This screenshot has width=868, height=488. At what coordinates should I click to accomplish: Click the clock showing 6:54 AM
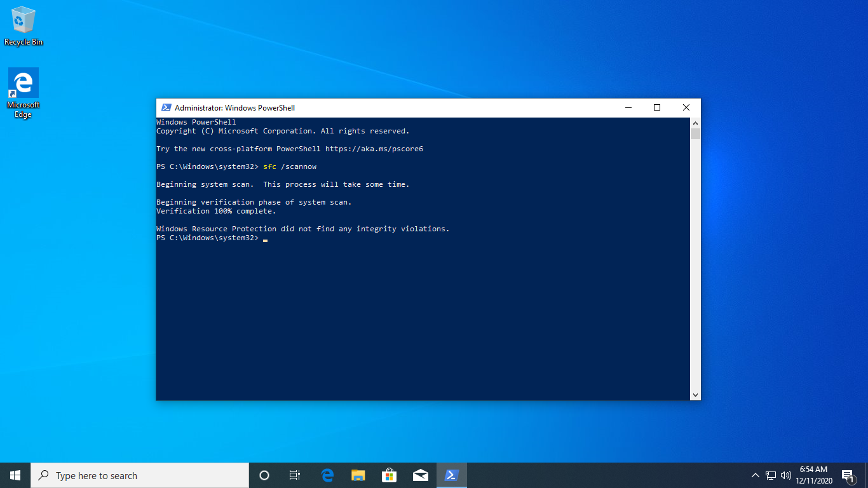pyautogui.click(x=813, y=470)
